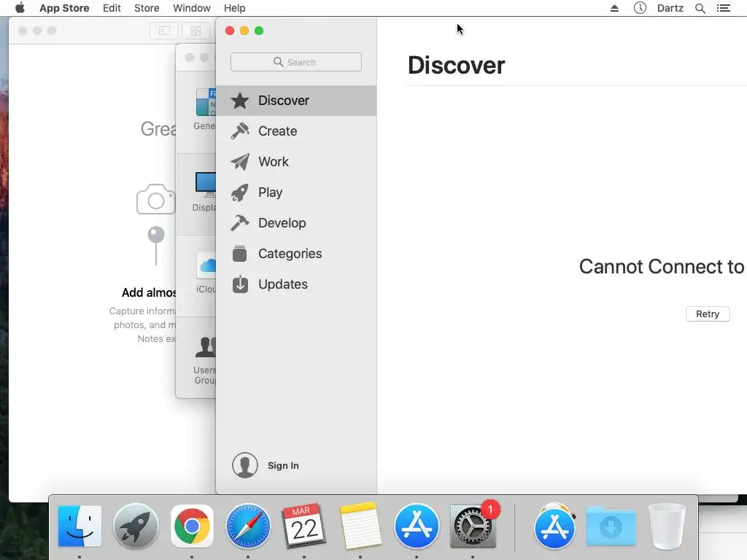Open the Window menu
This screenshot has width=747, height=560.
[x=192, y=8]
